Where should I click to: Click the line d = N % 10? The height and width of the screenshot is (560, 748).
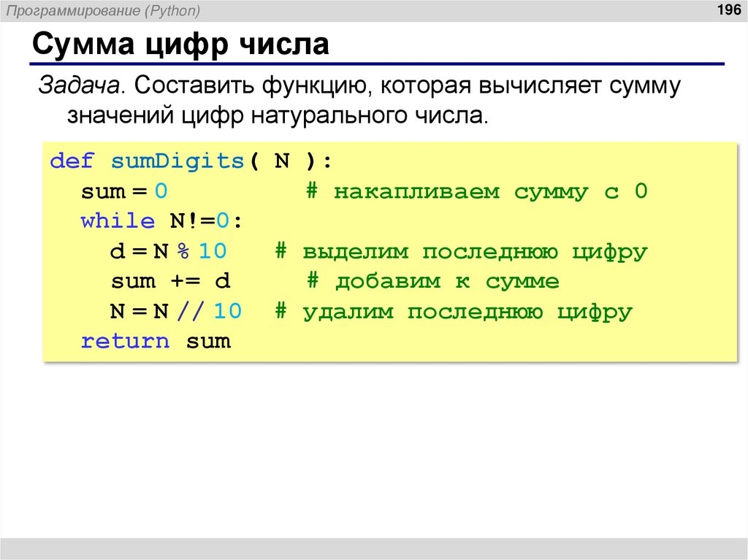click(168, 250)
